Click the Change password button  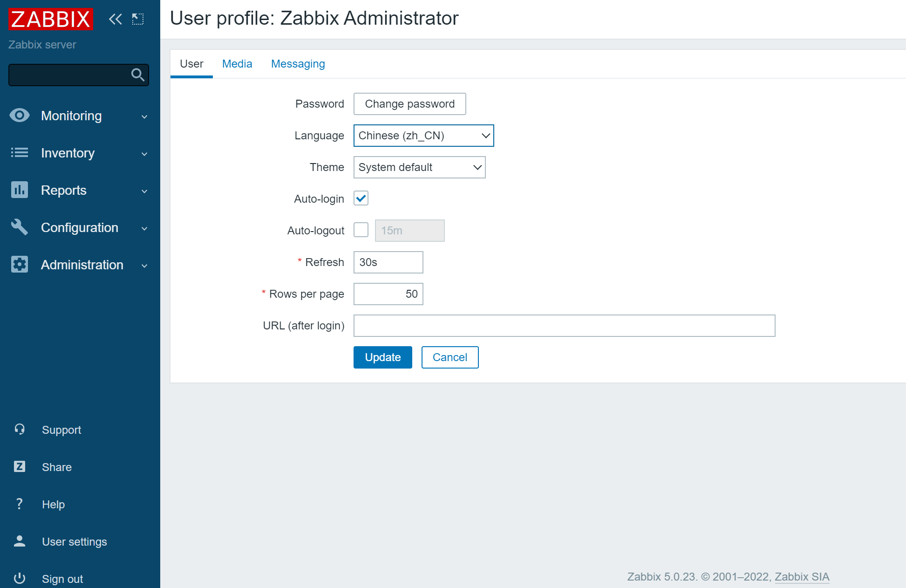click(409, 104)
